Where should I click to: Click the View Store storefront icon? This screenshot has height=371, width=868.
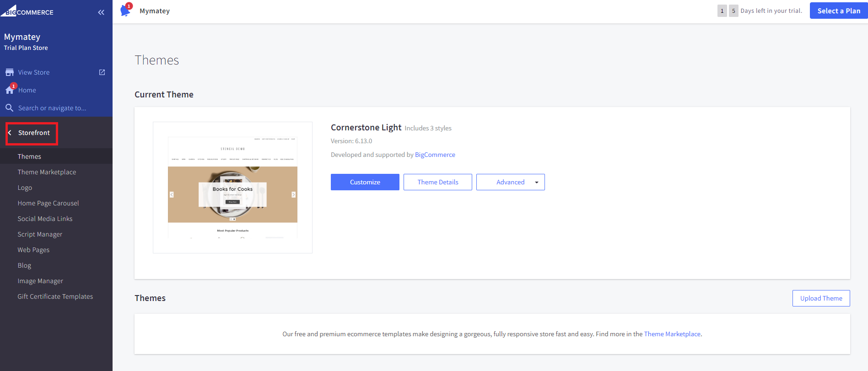click(x=10, y=72)
